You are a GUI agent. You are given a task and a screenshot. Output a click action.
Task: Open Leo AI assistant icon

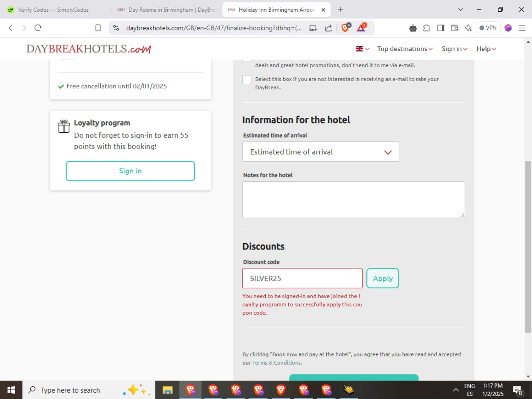(468, 28)
